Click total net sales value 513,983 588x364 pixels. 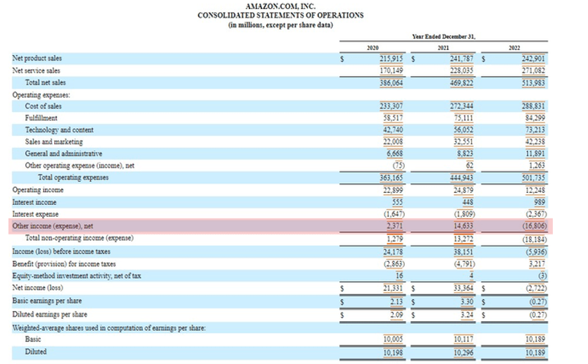(x=533, y=83)
